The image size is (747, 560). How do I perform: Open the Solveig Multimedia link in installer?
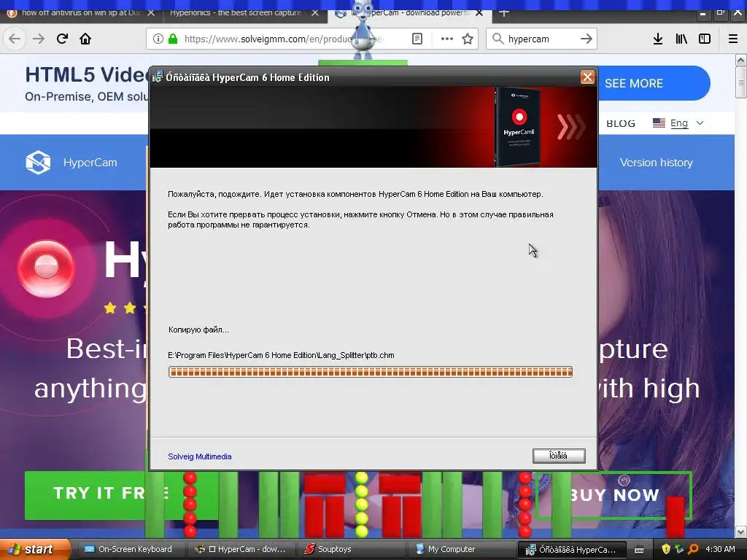tap(200, 456)
